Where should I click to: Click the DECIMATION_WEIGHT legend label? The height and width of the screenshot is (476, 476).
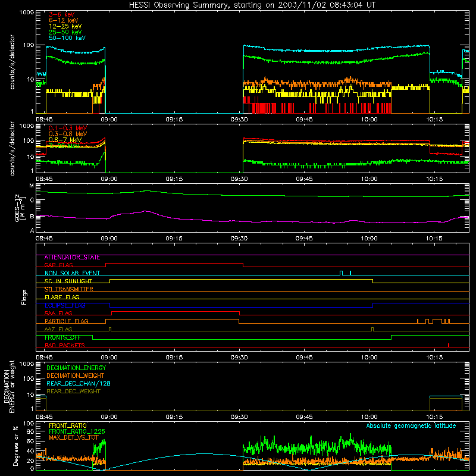tap(76, 375)
